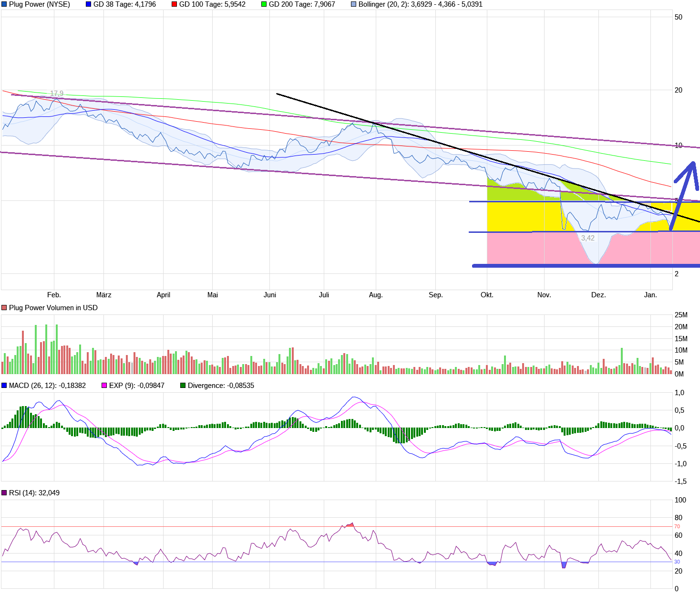Click the red 70 RSI overbought marker

pyautogui.click(x=677, y=527)
